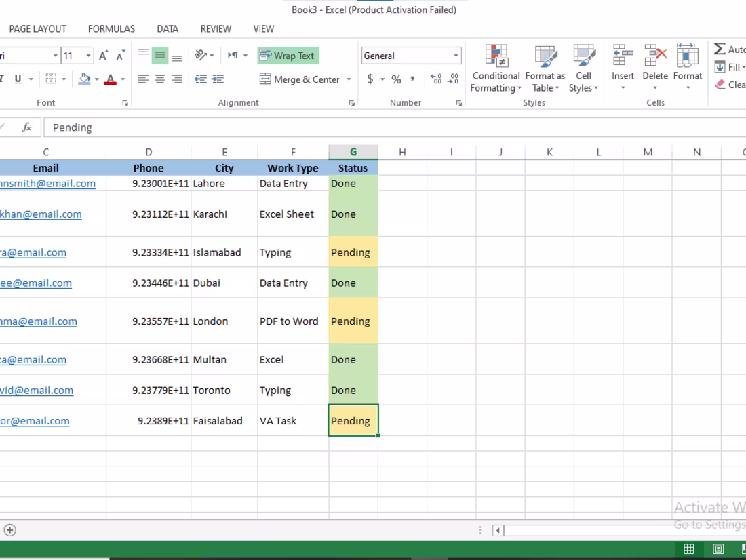The height and width of the screenshot is (560, 746).
Task: Toggle Wrap Text
Action: (x=288, y=56)
